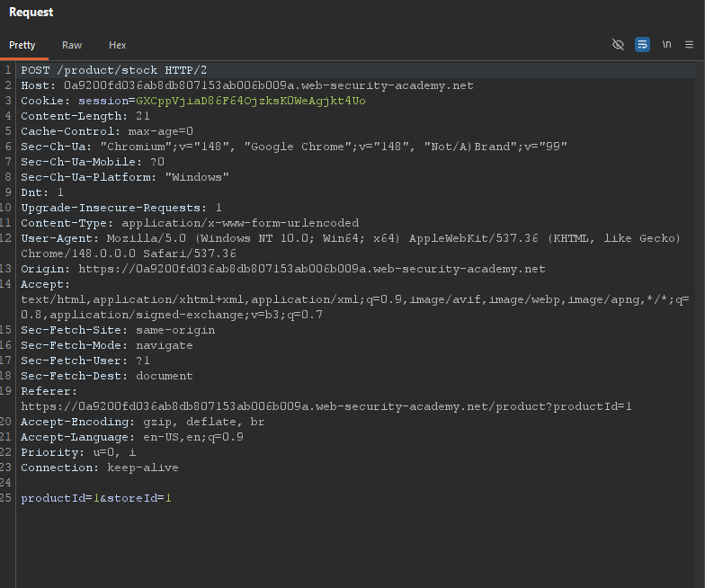Viewport: 705px width, 588px height.
Task: Toggle the \n show newlines icon
Action: [x=666, y=45]
